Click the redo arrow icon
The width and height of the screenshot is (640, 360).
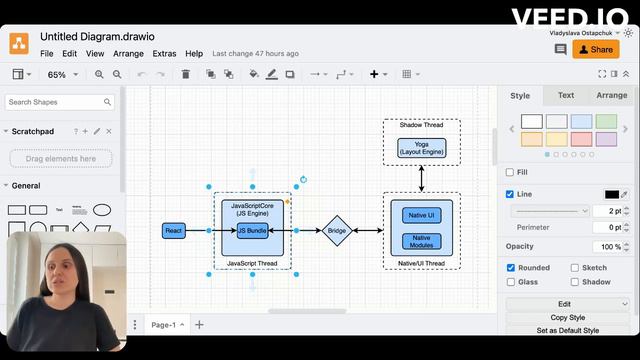point(161,74)
